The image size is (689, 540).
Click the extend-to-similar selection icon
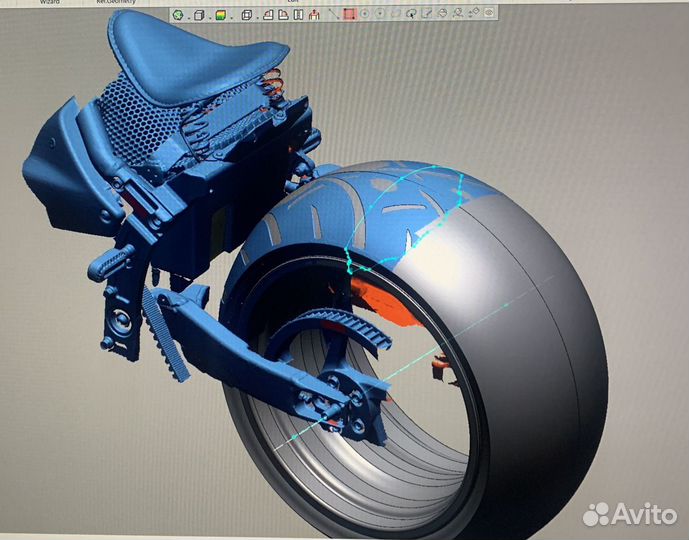458,14
